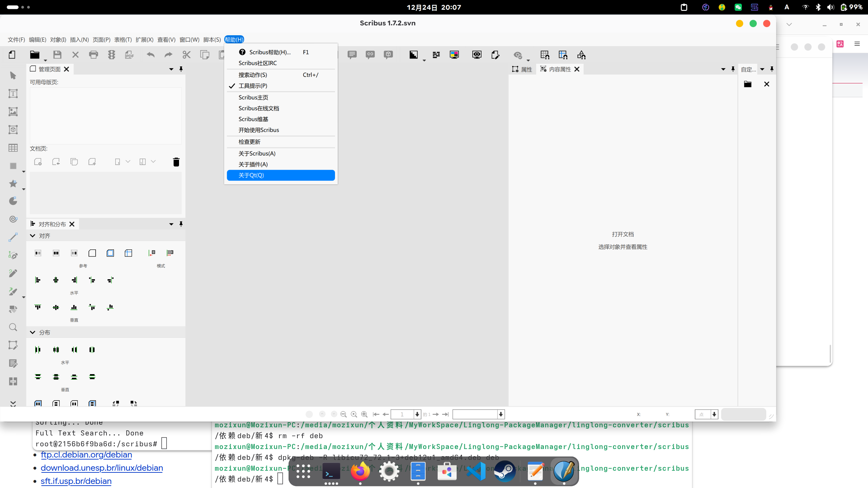Image resolution: width=868 pixels, height=488 pixels.
Task: Toggle the 工具提示(P) checked menu item
Action: tap(281, 86)
